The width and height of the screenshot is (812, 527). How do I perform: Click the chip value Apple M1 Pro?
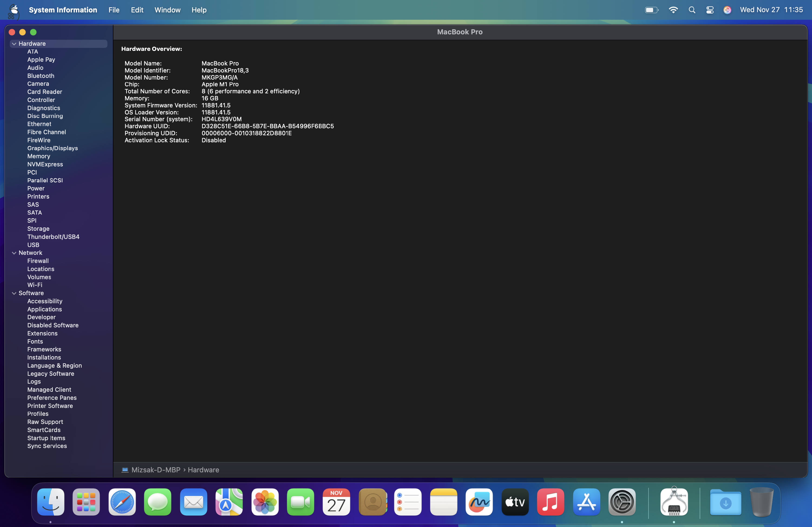[220, 84]
